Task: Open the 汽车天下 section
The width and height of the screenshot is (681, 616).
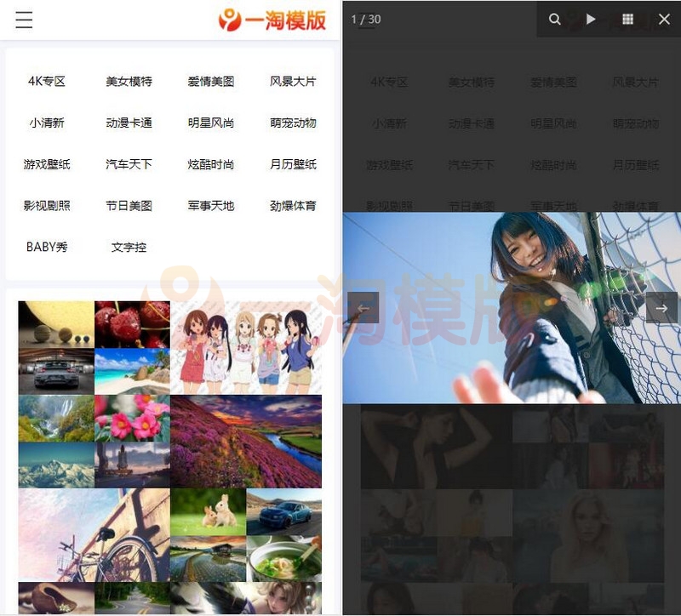Action: (x=129, y=164)
